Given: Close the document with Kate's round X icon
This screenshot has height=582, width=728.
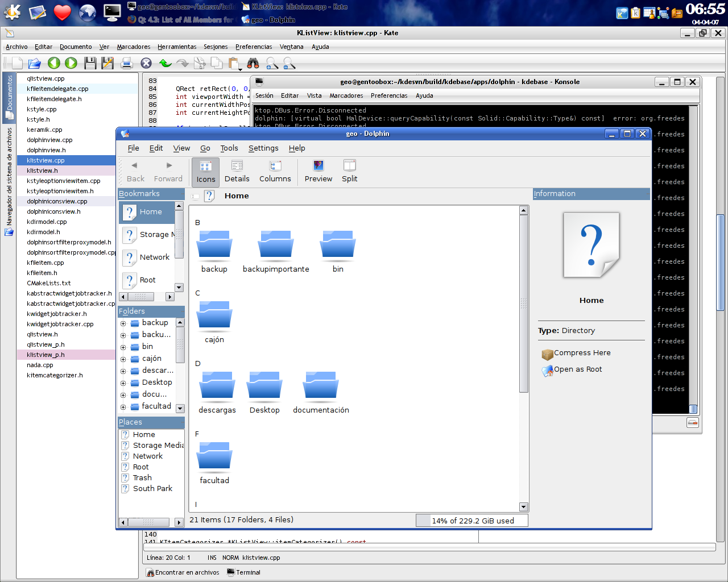Looking at the screenshot, I should [146, 63].
